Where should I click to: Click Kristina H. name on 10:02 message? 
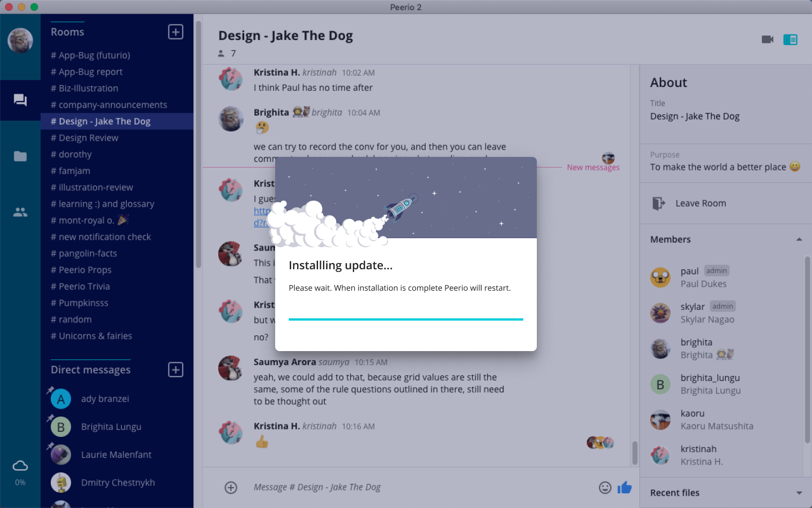point(277,72)
